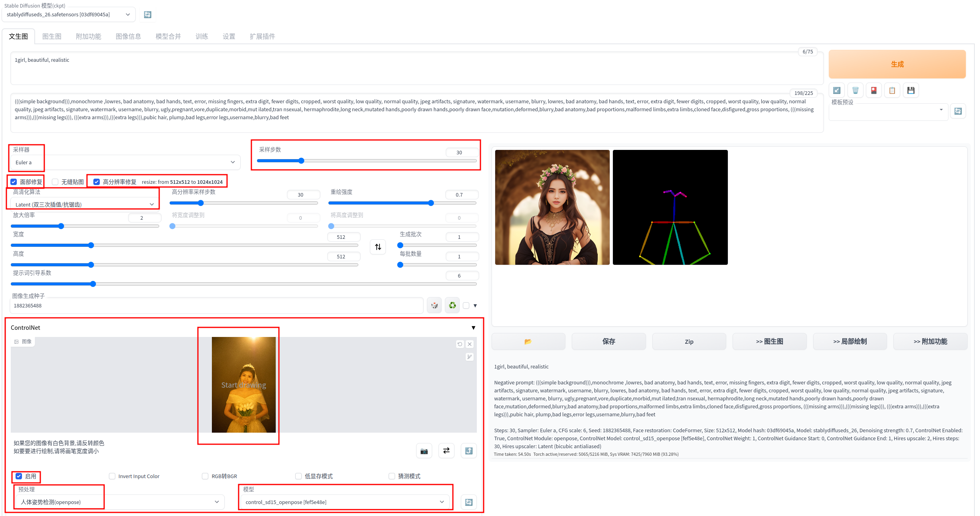Click the ControlNet camera webcam icon
The width and height of the screenshot is (980, 516).
[424, 451]
